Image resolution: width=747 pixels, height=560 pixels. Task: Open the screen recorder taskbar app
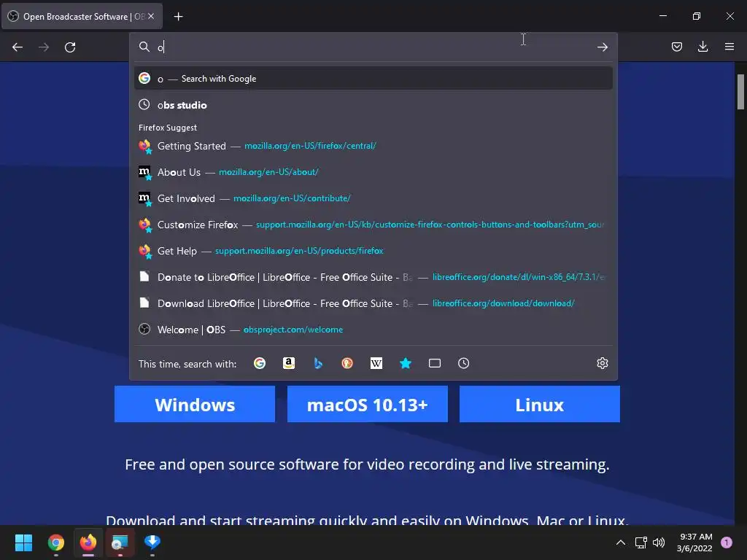click(x=120, y=542)
